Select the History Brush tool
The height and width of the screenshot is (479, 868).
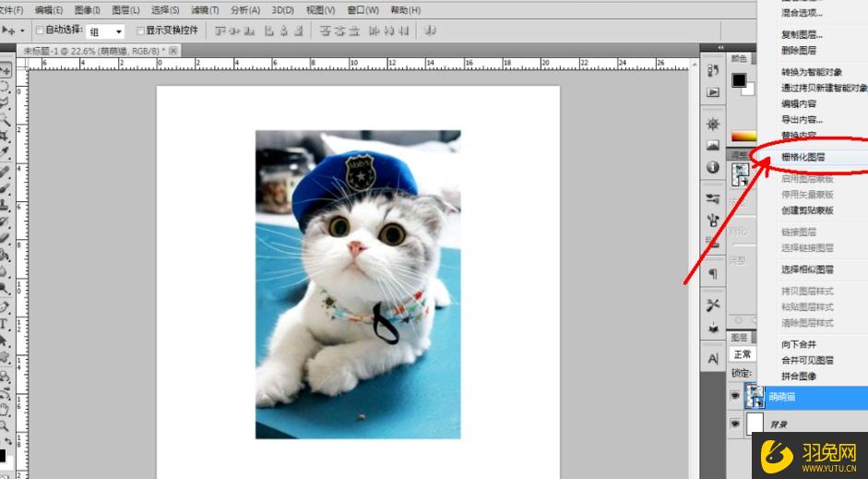pos(5,221)
